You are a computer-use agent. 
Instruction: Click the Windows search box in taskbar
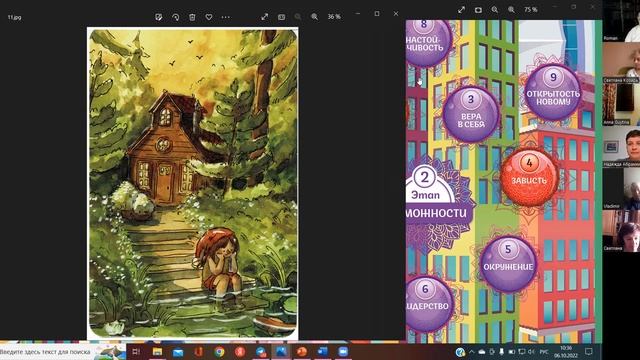[63, 351]
